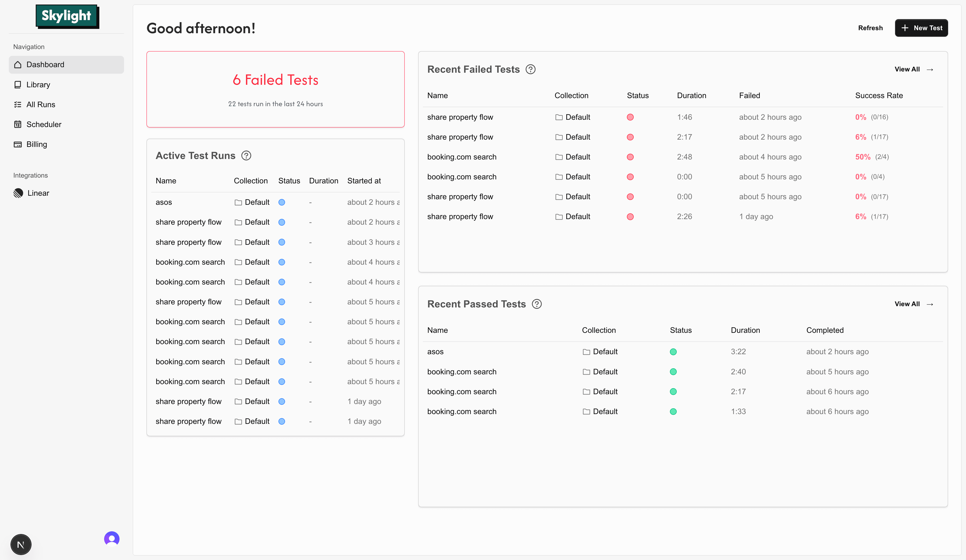The image size is (966, 560).
Task: Click blue status dot in asos active run
Action: tap(282, 202)
